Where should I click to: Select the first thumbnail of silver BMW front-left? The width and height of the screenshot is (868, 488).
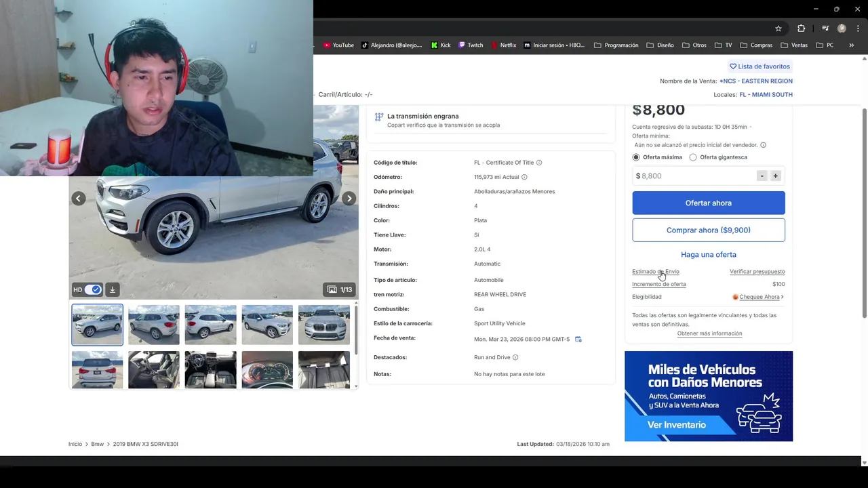(98, 325)
